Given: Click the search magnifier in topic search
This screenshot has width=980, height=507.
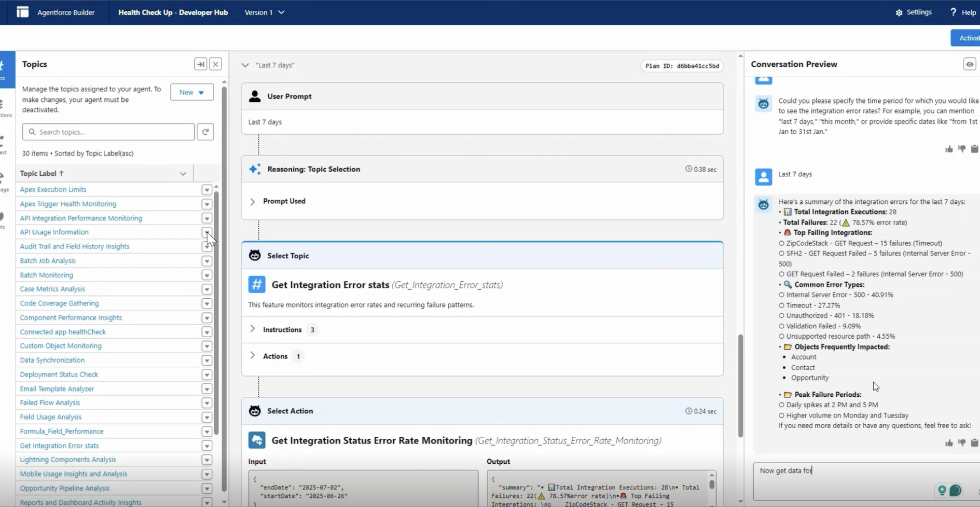Looking at the screenshot, I should pyautogui.click(x=32, y=132).
